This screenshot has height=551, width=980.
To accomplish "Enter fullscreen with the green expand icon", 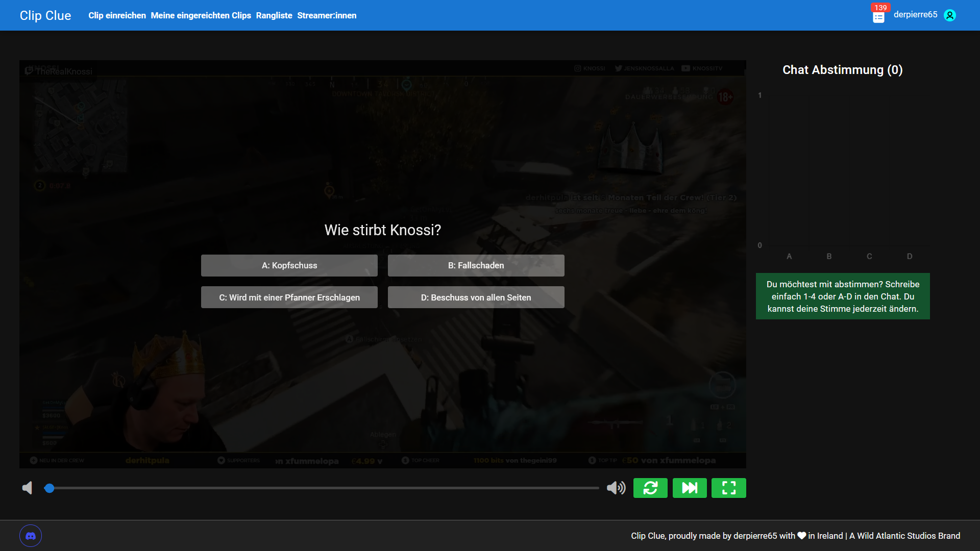I will tap(729, 488).
